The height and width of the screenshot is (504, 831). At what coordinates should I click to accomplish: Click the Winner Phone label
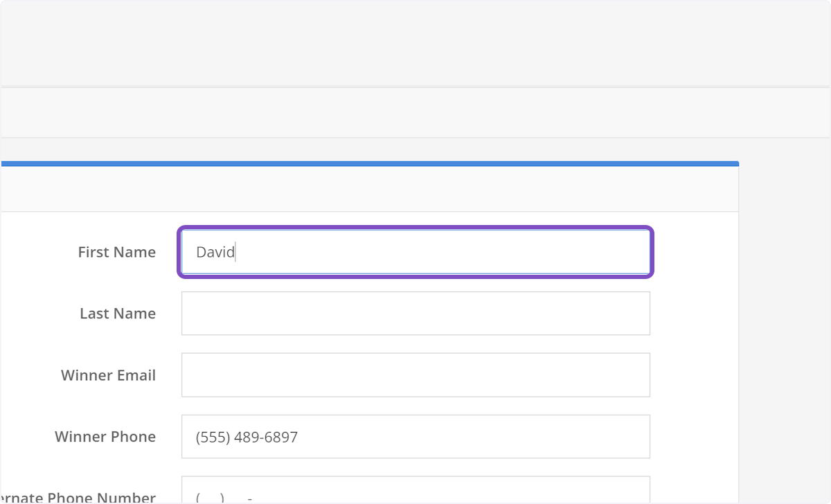click(x=105, y=436)
